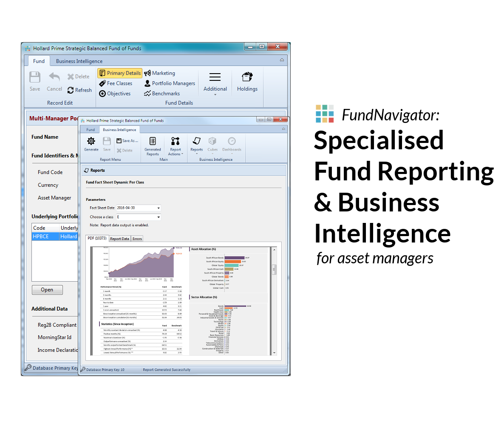This screenshot has height=425, width=504.
Task: Open Portfolio Managers section
Action: click(x=170, y=83)
